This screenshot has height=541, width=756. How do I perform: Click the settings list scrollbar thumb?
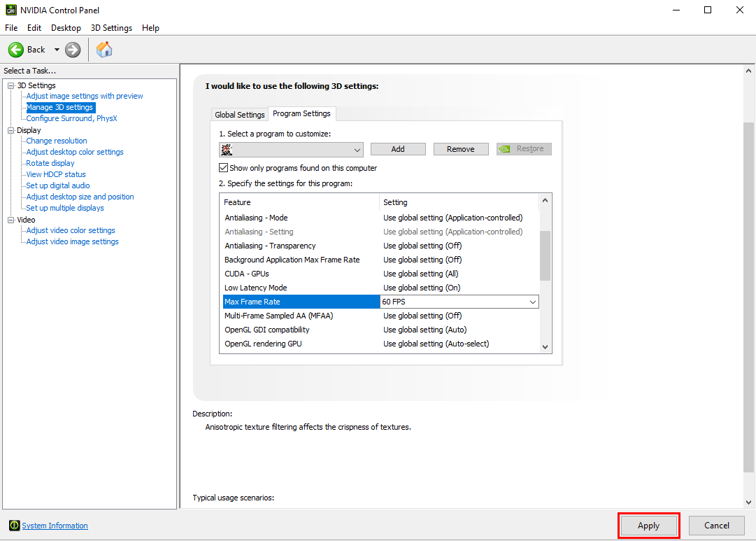tap(545, 255)
